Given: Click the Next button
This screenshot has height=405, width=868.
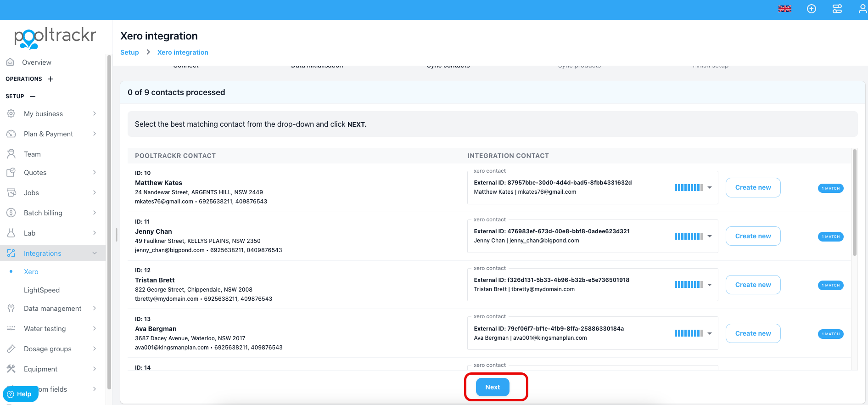Looking at the screenshot, I should [x=493, y=387].
